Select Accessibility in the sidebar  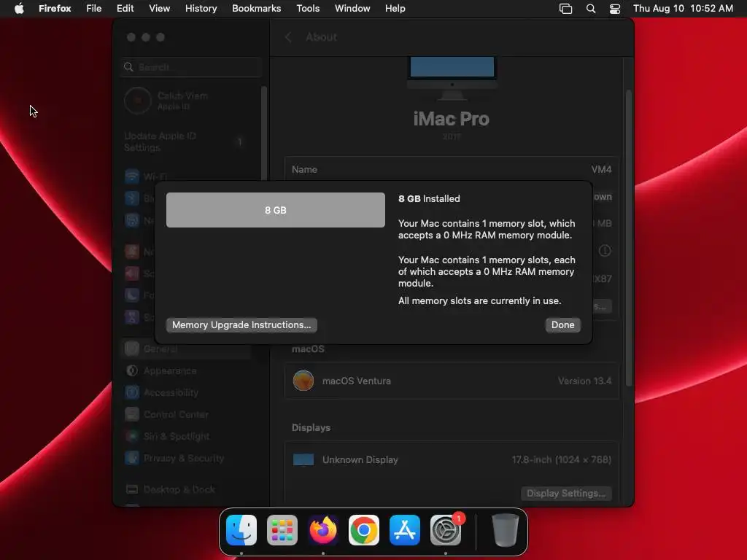[x=186, y=392]
